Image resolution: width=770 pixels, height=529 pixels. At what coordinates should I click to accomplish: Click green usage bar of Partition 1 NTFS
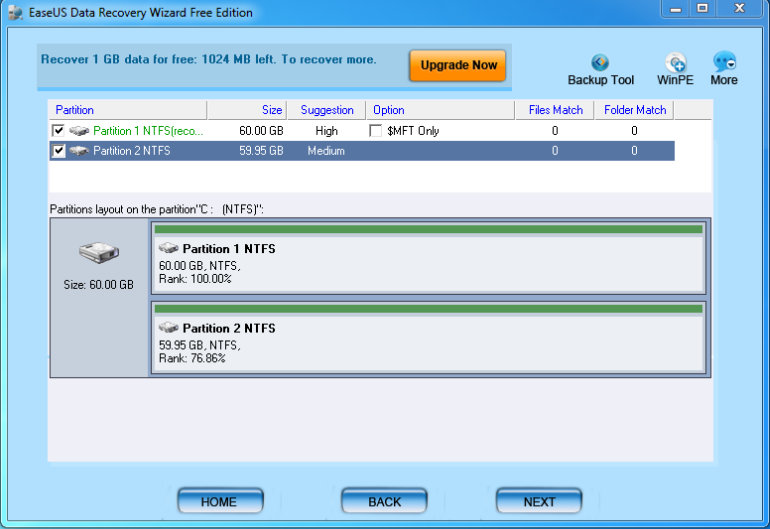click(428, 229)
